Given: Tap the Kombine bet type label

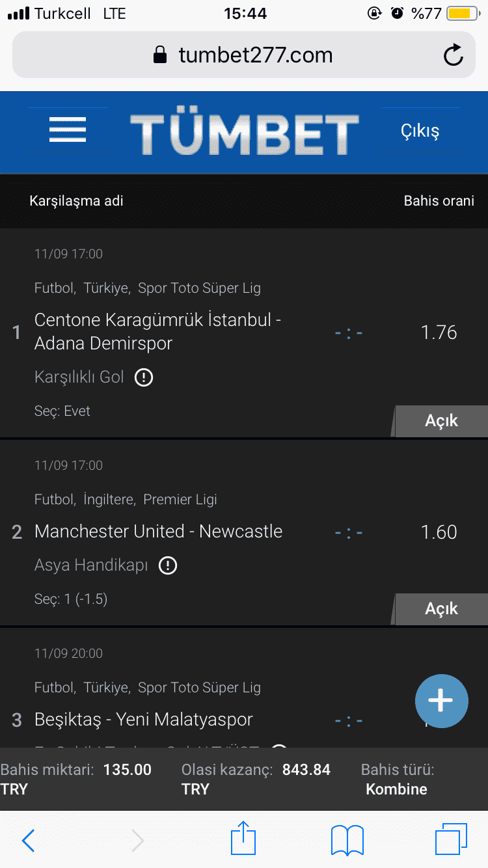Looking at the screenshot, I should pos(396,789).
